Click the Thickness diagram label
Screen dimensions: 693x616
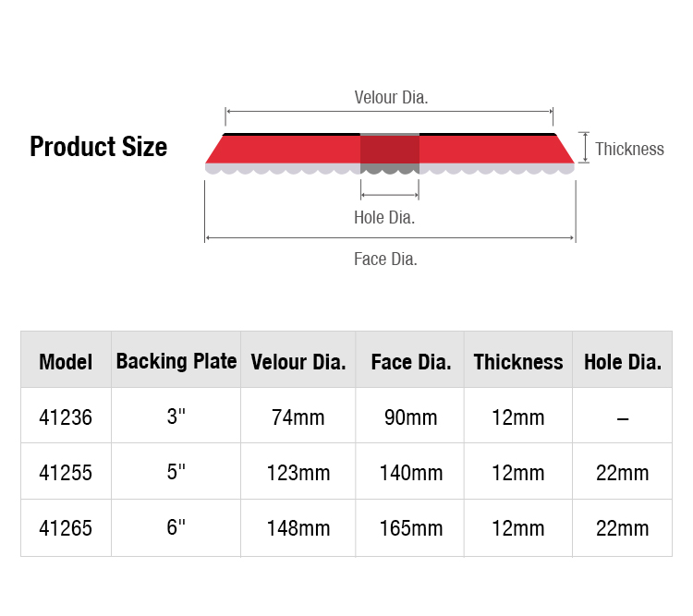click(629, 149)
